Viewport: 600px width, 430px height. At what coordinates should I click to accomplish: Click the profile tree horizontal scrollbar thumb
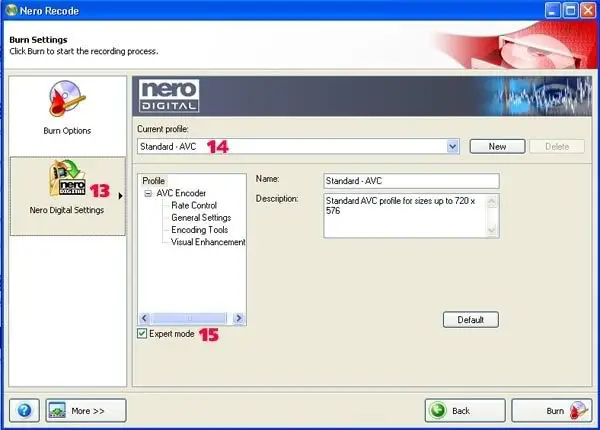tap(189, 318)
